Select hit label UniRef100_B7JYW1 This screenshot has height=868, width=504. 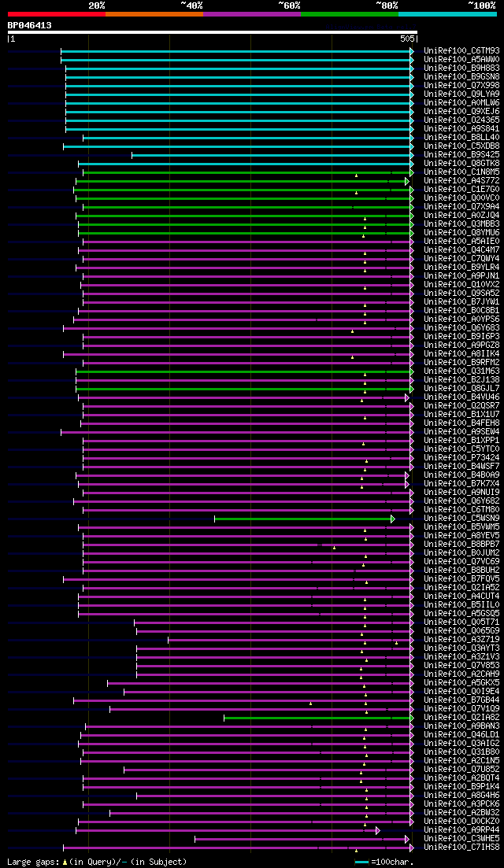coord(462,302)
